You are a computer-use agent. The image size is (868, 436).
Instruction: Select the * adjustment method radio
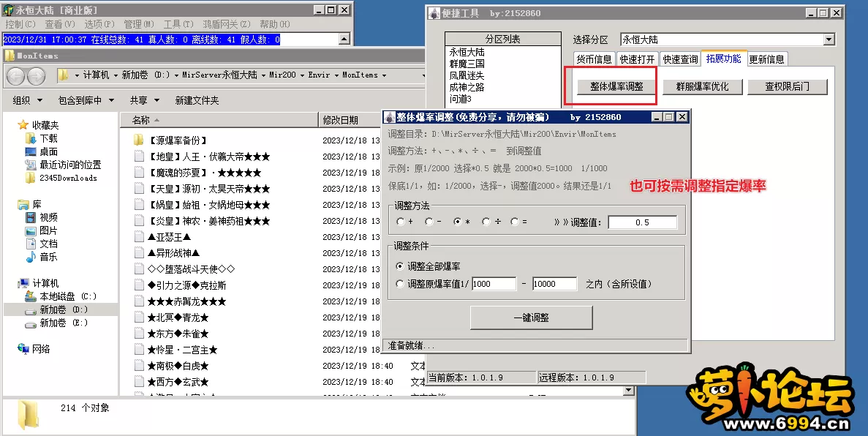(x=457, y=222)
